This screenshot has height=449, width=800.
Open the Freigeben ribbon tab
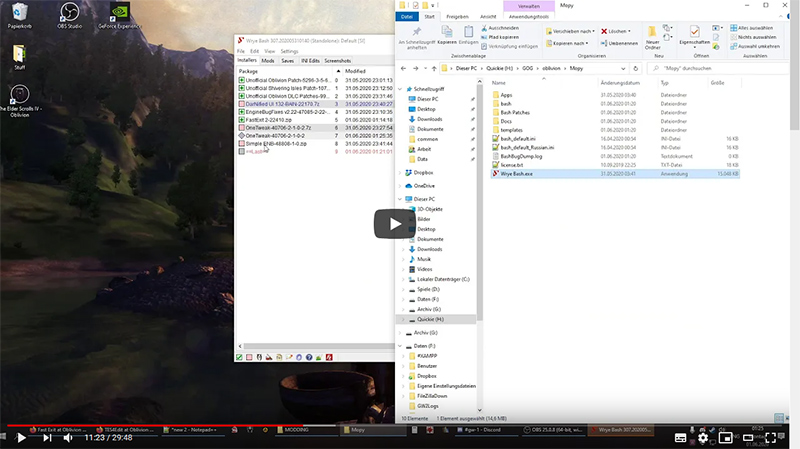pyautogui.click(x=457, y=17)
